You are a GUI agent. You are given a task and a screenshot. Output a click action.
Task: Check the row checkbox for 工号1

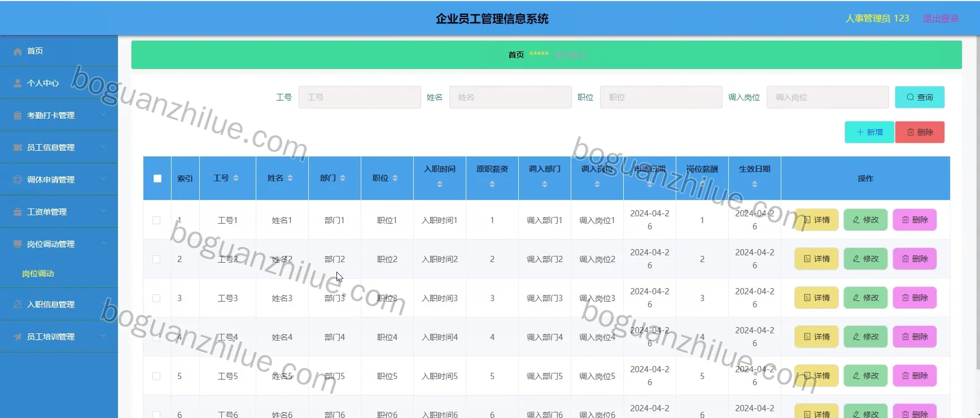tap(156, 221)
